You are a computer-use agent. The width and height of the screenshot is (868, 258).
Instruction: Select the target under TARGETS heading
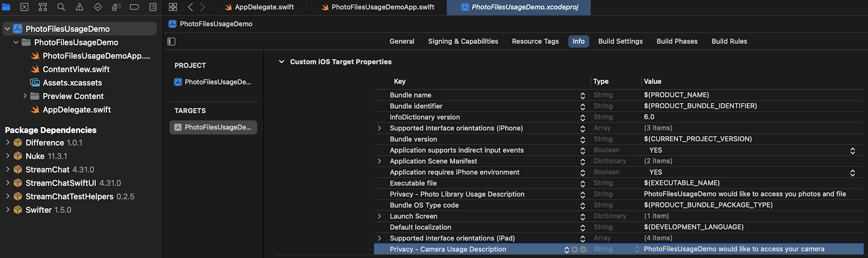pos(213,127)
